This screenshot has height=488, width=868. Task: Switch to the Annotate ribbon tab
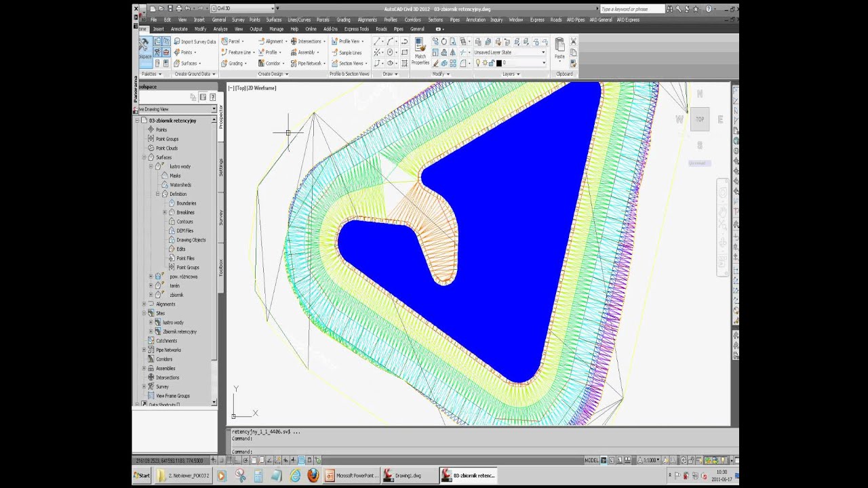(179, 29)
